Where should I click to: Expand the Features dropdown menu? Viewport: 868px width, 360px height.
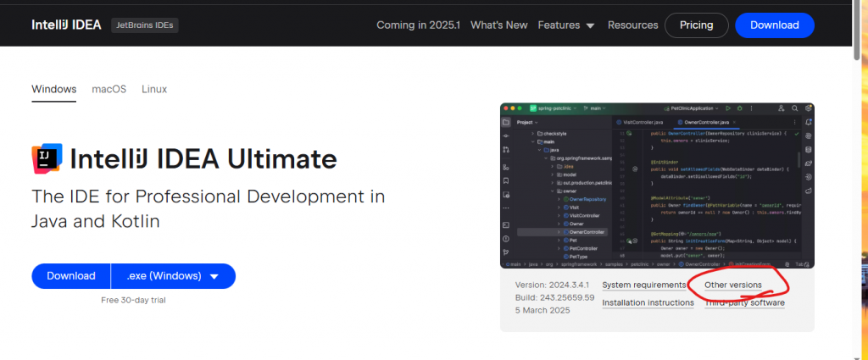pos(565,25)
